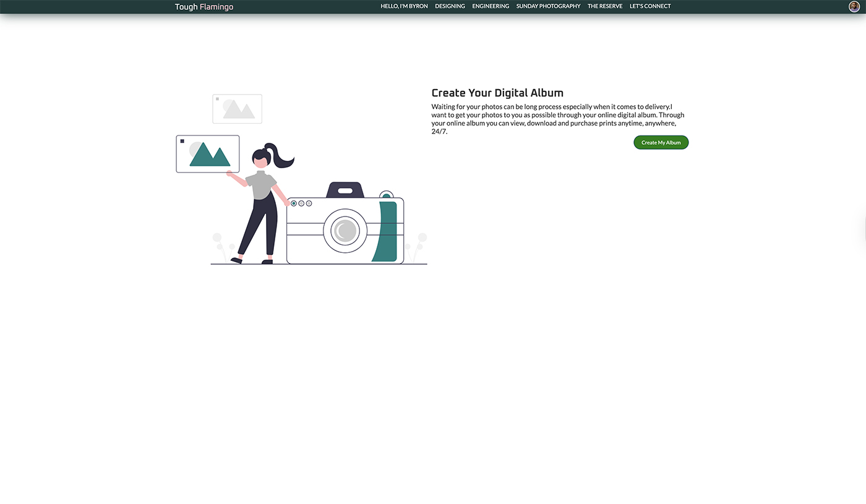The image size is (866, 504).
Task: Click the round shutter button atop the camera
Action: [x=387, y=195]
